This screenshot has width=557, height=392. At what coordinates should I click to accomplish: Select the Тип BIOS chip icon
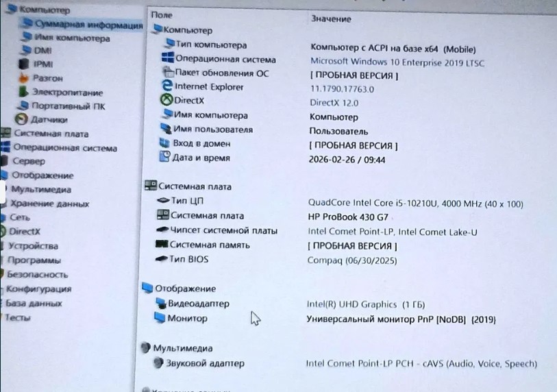point(162,259)
